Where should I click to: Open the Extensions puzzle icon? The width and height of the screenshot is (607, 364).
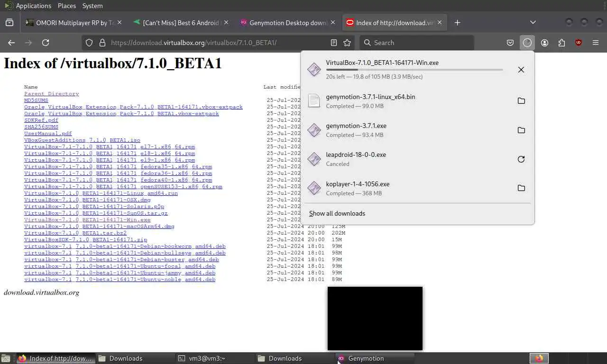[x=561, y=43]
